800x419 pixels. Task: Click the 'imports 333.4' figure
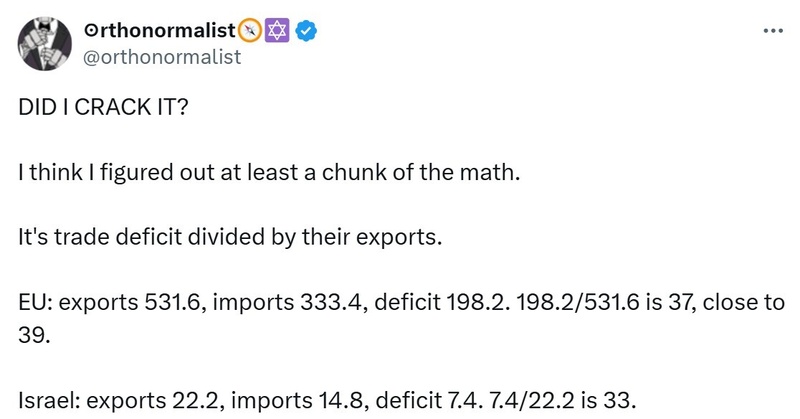pyautogui.click(x=290, y=303)
